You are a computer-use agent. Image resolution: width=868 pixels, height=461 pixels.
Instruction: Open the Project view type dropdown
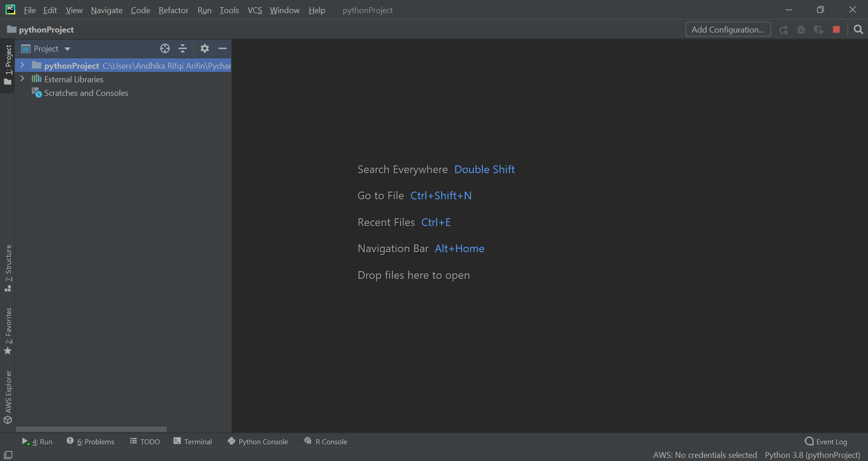tap(67, 48)
